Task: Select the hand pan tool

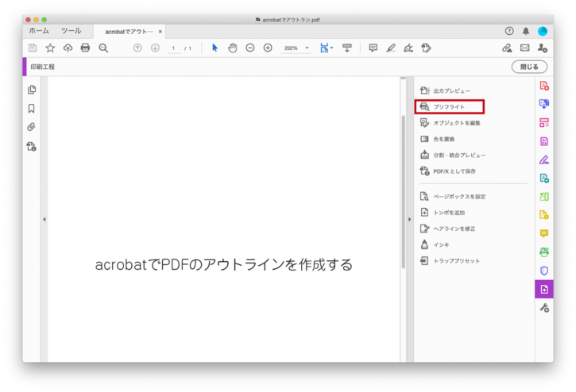Action: click(233, 48)
